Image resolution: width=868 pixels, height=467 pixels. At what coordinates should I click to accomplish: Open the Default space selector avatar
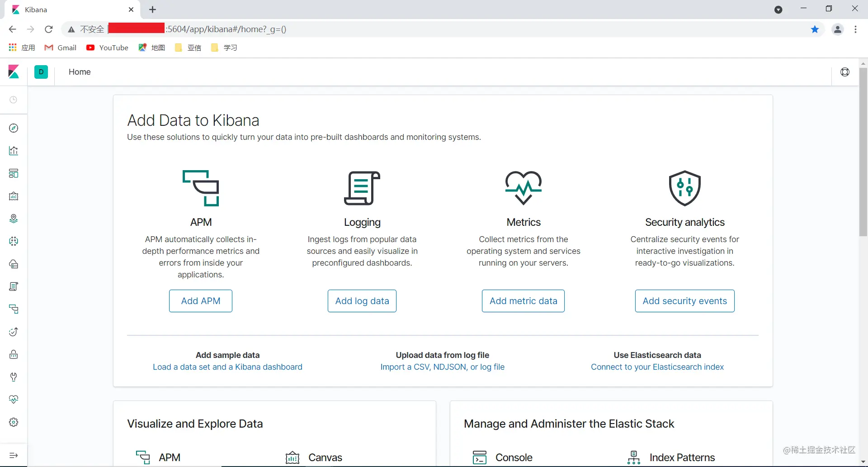point(41,72)
